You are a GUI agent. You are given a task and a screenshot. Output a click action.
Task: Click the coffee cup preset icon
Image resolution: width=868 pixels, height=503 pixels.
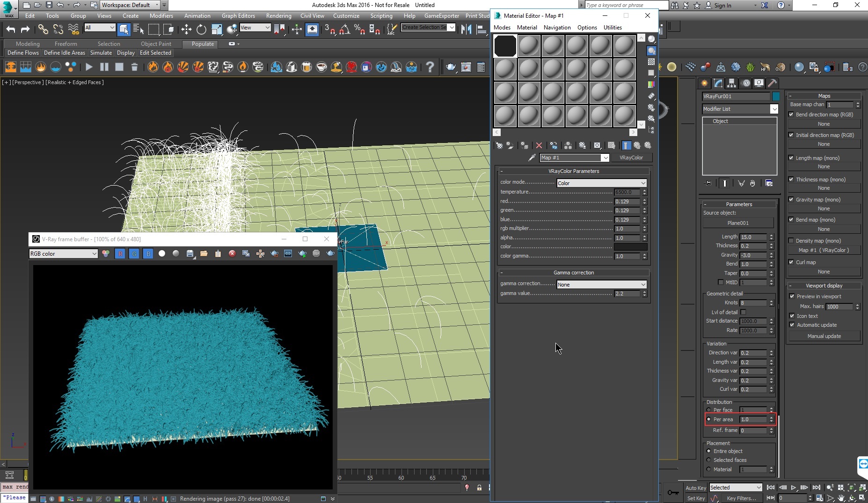pyautogui.click(x=321, y=67)
